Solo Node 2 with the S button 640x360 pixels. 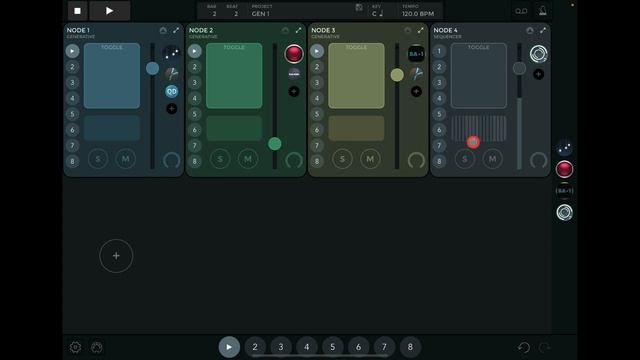[220, 159]
